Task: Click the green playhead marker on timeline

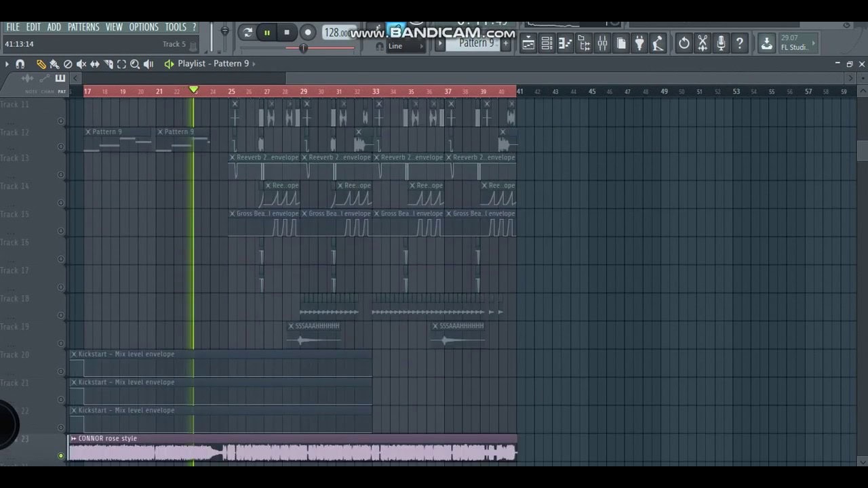Action: tap(193, 89)
